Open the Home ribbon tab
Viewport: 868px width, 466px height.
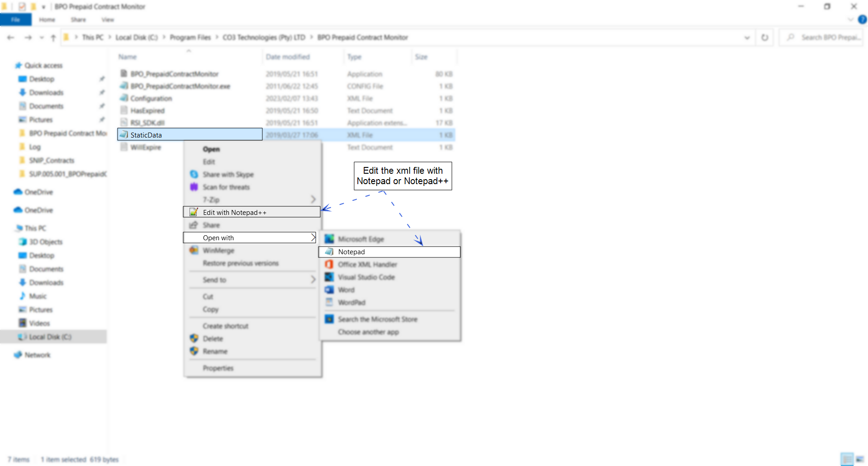pos(47,19)
